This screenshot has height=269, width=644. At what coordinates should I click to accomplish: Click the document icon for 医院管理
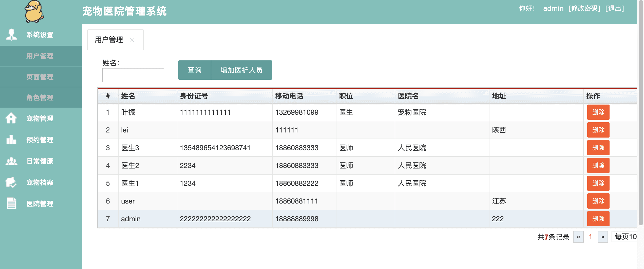[x=11, y=203]
